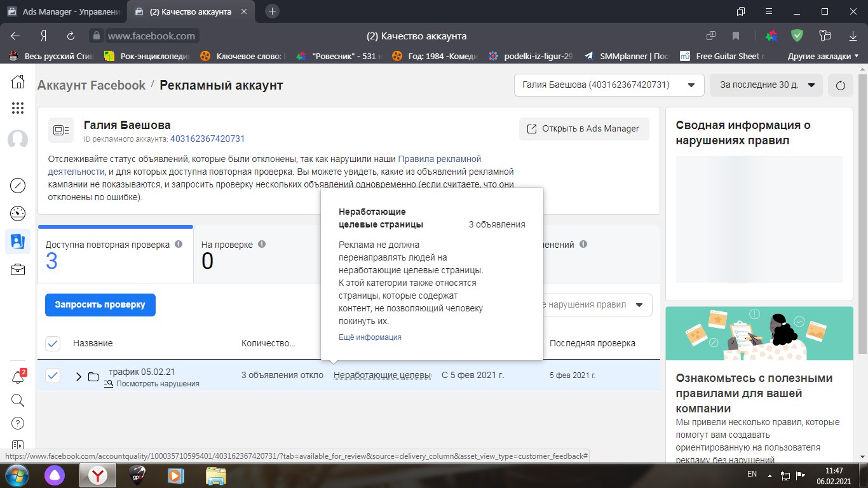Screen dimensions: 868x488
Task: Click the bookmark flag icon in address bar
Action: click(x=736, y=36)
